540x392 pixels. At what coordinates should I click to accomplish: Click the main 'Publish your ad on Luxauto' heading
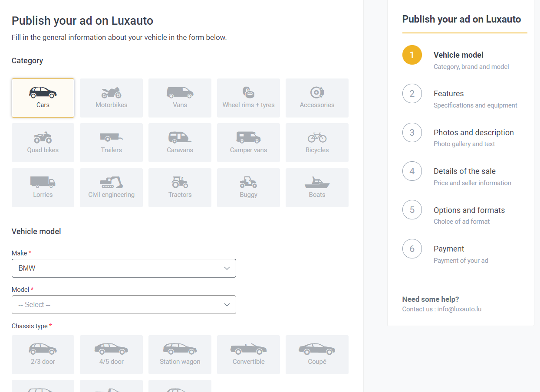coord(82,21)
